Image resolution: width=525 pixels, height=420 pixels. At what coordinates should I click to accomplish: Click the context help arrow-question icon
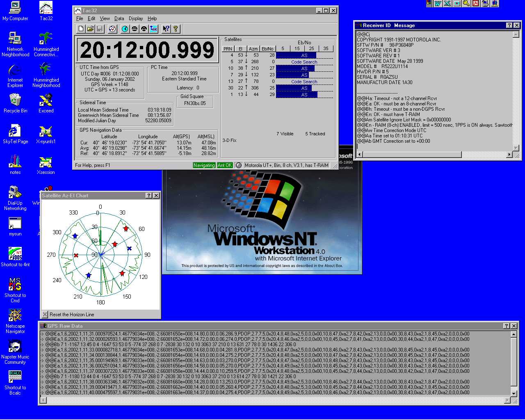tap(166, 29)
